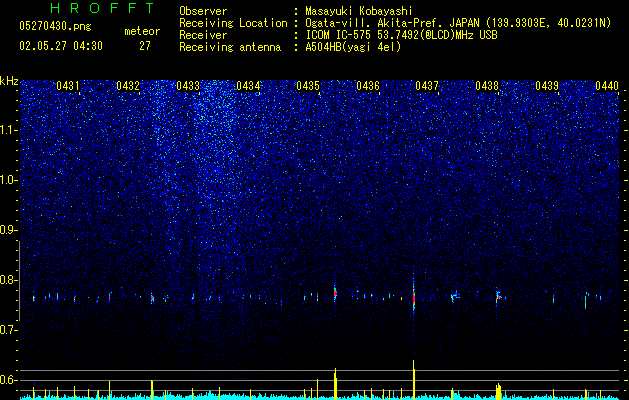Click the 0431 time marker
The height and width of the screenshot is (400, 629).
click(x=68, y=86)
